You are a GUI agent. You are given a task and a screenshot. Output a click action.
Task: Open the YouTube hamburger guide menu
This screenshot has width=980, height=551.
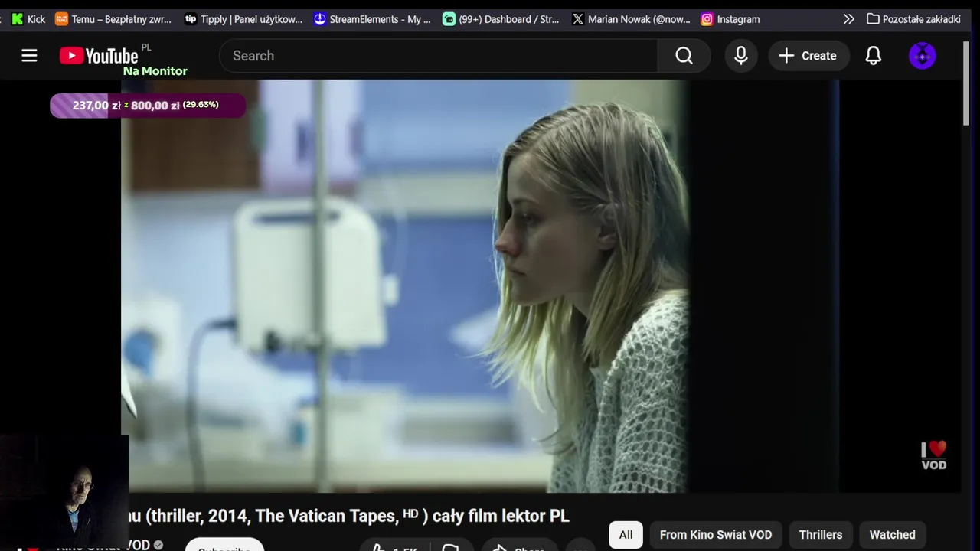[29, 56]
